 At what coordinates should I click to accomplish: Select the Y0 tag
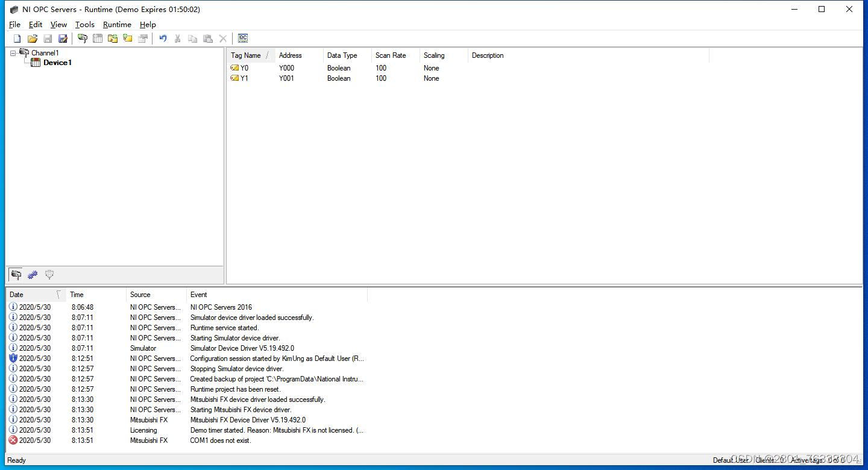[244, 67]
